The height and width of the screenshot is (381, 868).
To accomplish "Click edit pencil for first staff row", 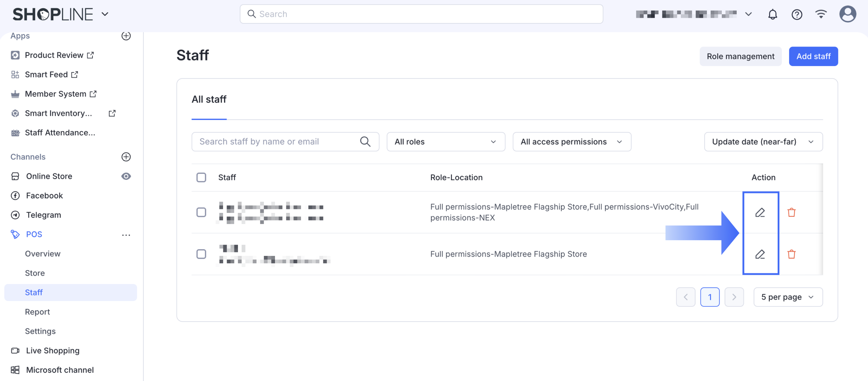I will (760, 213).
